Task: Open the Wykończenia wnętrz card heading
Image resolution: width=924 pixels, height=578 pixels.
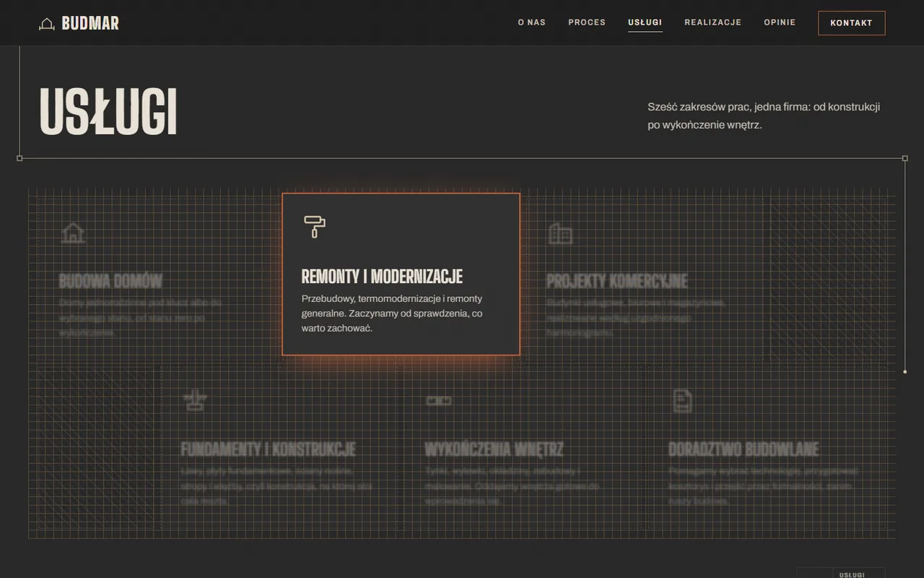Action: click(x=494, y=449)
